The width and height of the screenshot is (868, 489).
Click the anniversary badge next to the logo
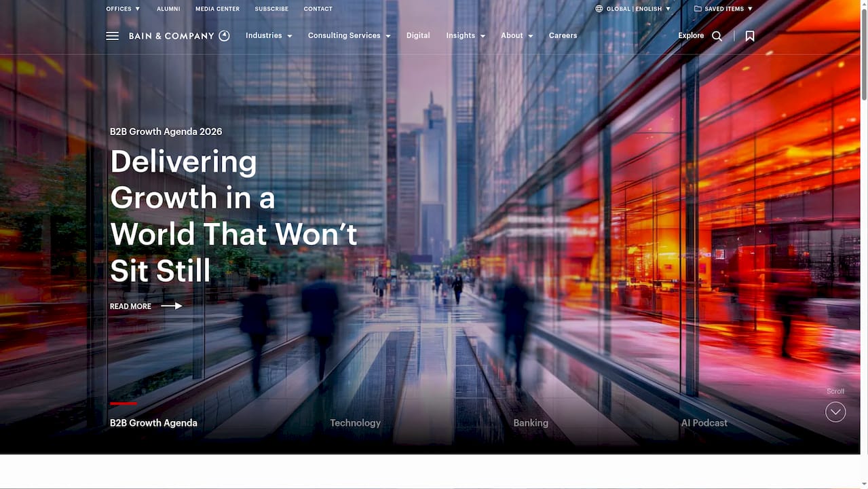224,35
